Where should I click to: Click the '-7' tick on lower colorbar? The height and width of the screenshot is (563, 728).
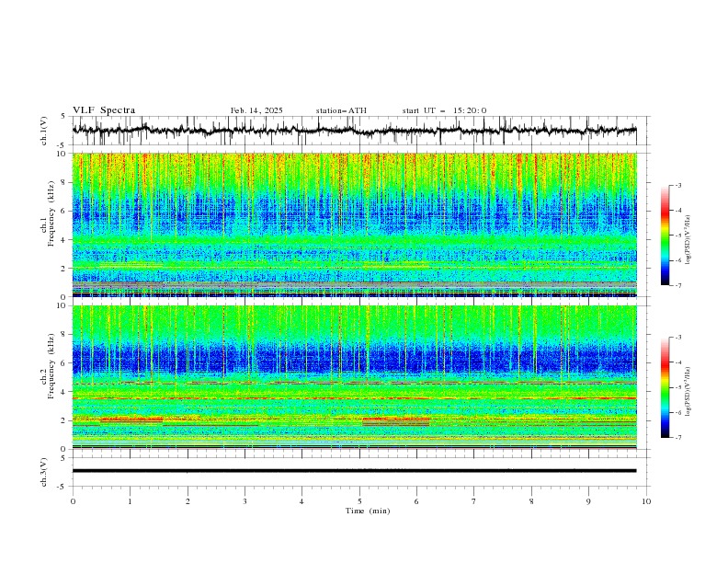(677, 437)
